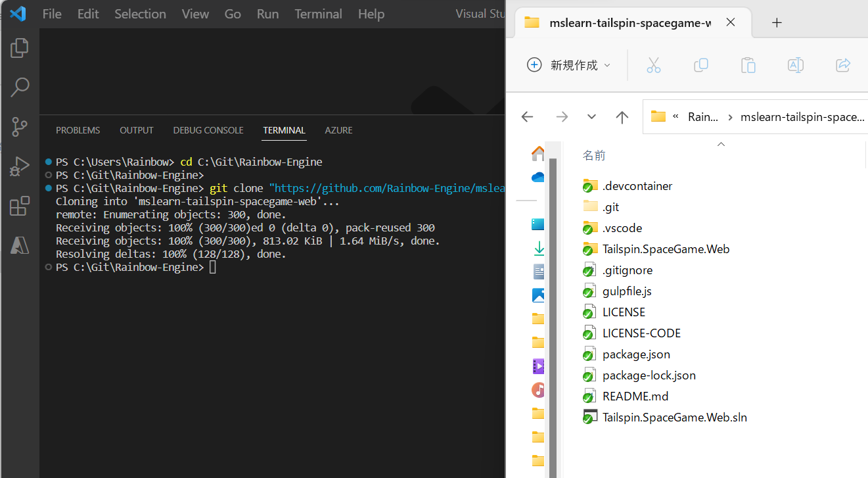This screenshot has height=478, width=868.
Task: Switch to the DEBUG CONSOLE panel tab
Action: point(208,130)
